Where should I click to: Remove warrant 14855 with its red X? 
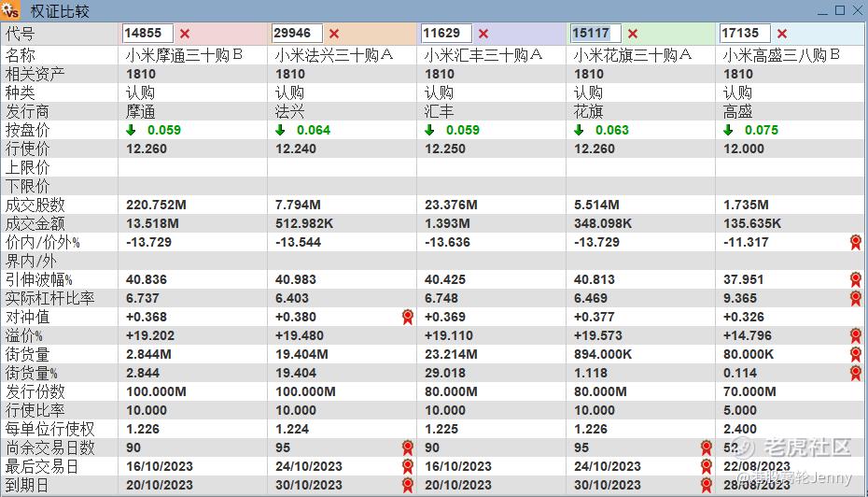185,34
